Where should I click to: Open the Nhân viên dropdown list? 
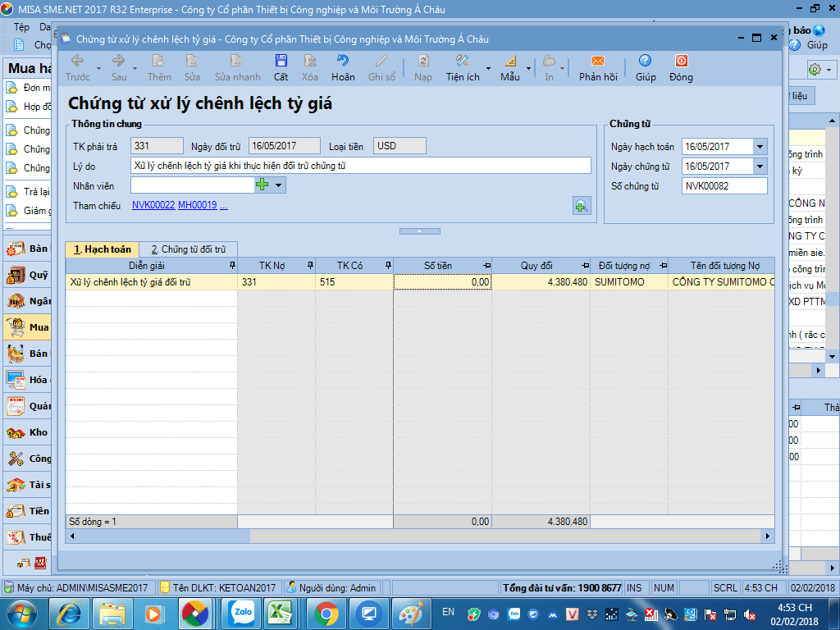pos(279,185)
